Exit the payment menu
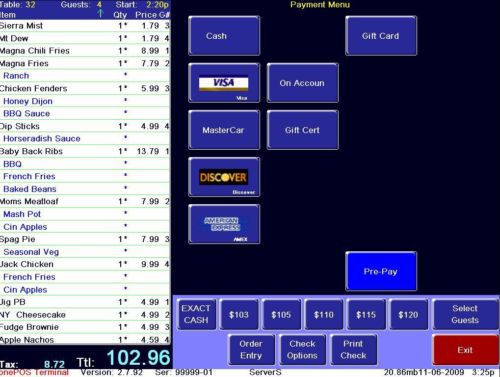 (x=465, y=350)
